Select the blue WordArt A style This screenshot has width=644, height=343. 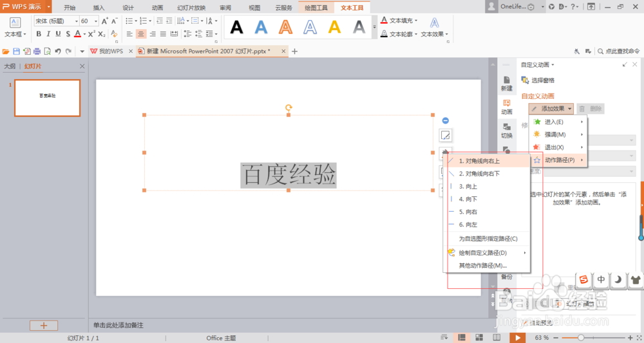[261, 27]
